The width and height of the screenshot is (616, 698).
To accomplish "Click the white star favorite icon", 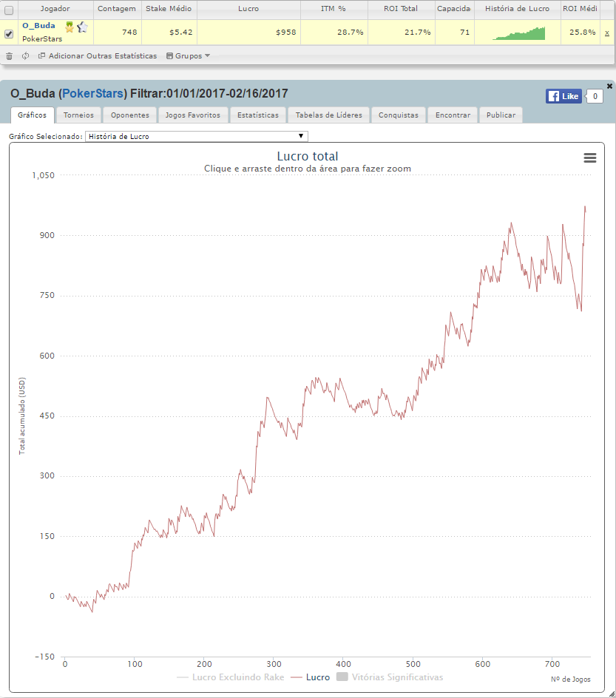I will pyautogui.click(x=82, y=27).
